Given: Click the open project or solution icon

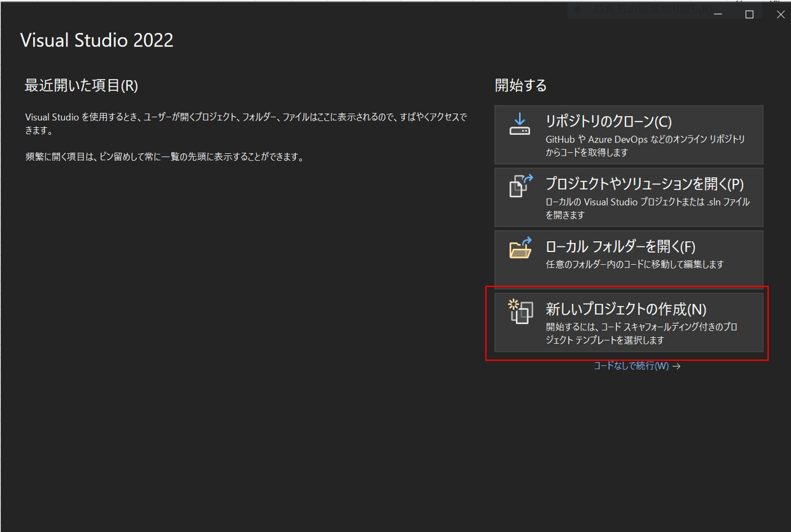Looking at the screenshot, I should coord(520,186).
